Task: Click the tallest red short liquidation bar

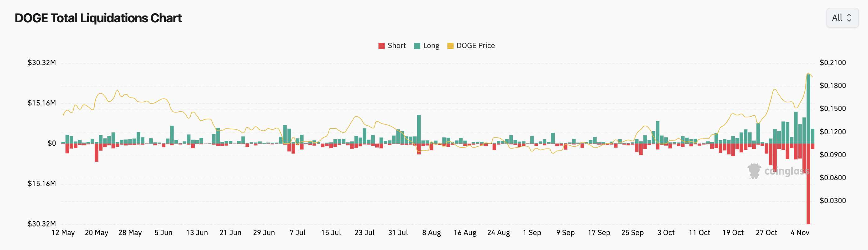Action: pyautogui.click(x=808, y=184)
